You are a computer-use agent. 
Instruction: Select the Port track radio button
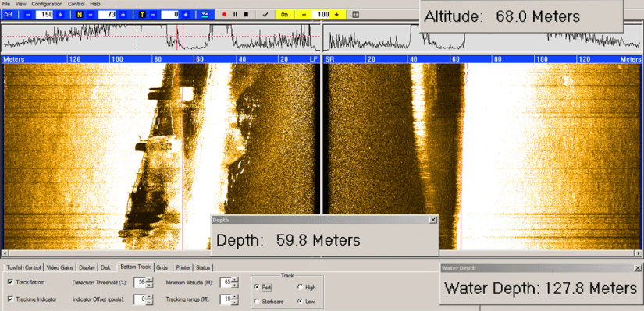pos(257,288)
